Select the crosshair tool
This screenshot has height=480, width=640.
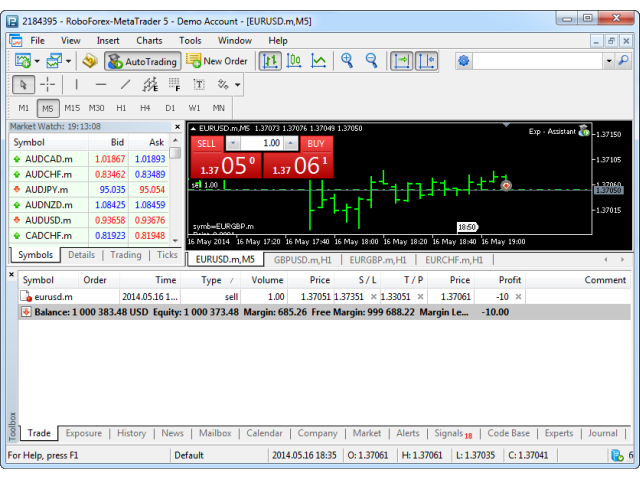tap(47, 85)
